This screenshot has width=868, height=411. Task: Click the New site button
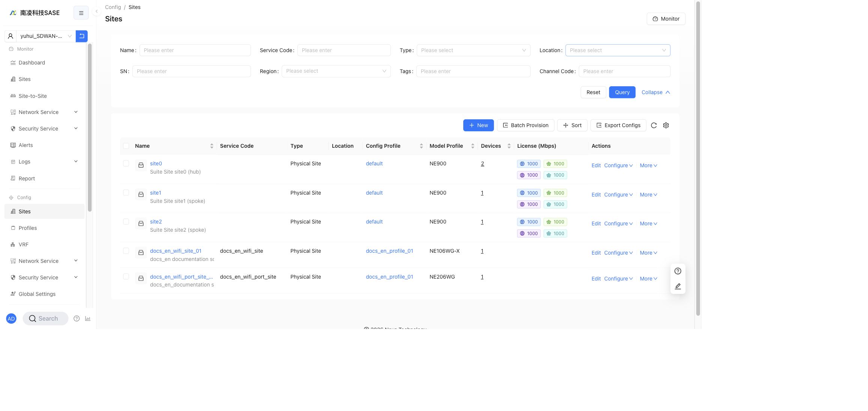(x=478, y=125)
